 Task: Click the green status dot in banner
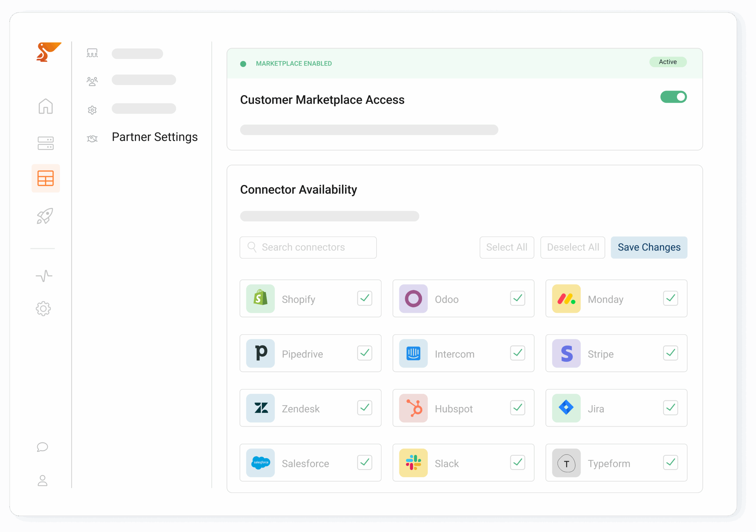point(243,64)
